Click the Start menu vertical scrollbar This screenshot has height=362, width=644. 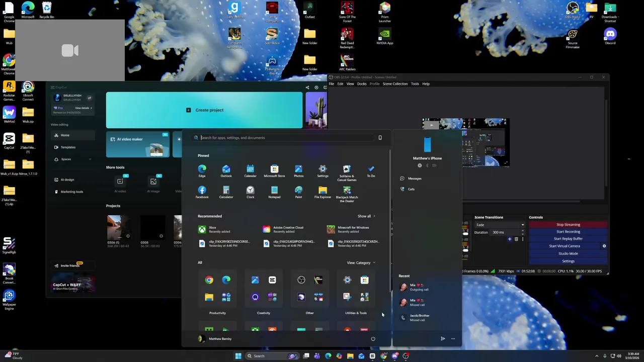(389, 221)
